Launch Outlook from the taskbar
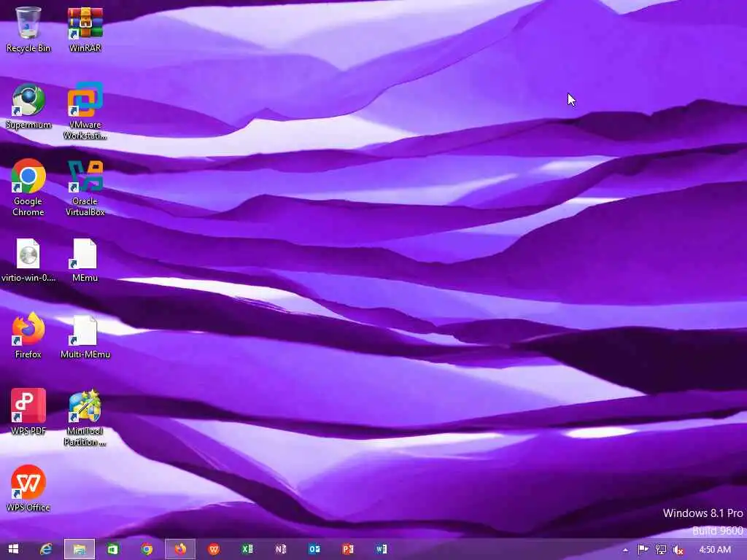Screen dimensions: 747x560 [x=314, y=549]
